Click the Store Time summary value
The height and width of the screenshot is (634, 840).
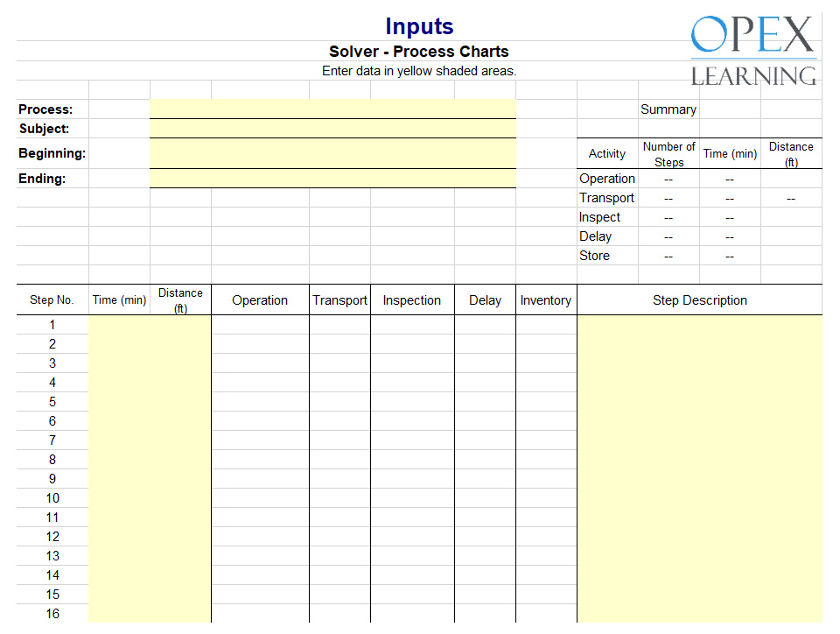click(730, 256)
